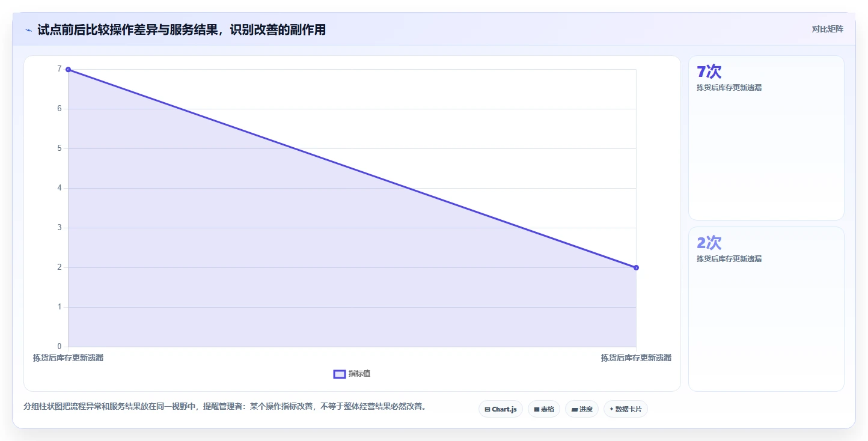Click the y-axis tick label 0
This screenshot has height=441, width=868.
[60, 347]
